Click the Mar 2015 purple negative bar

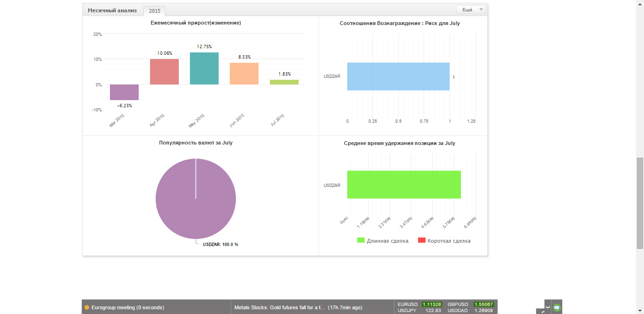[x=124, y=93]
